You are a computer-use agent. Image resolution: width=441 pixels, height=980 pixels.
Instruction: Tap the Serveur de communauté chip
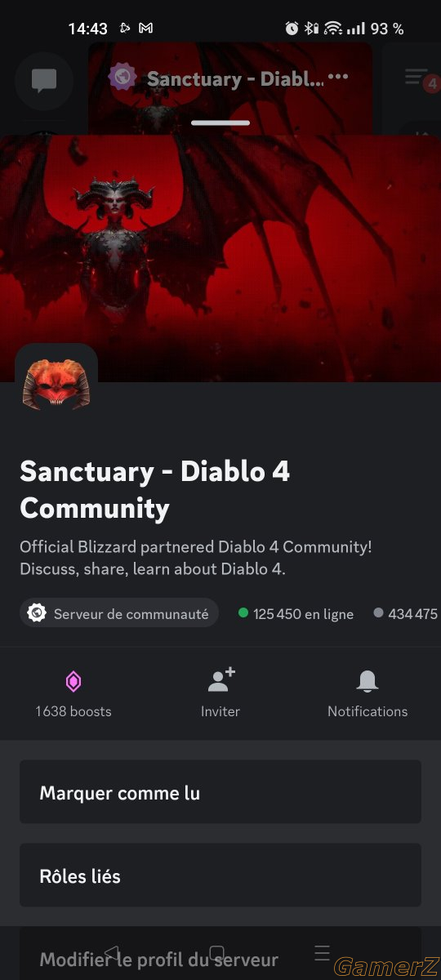pos(119,613)
